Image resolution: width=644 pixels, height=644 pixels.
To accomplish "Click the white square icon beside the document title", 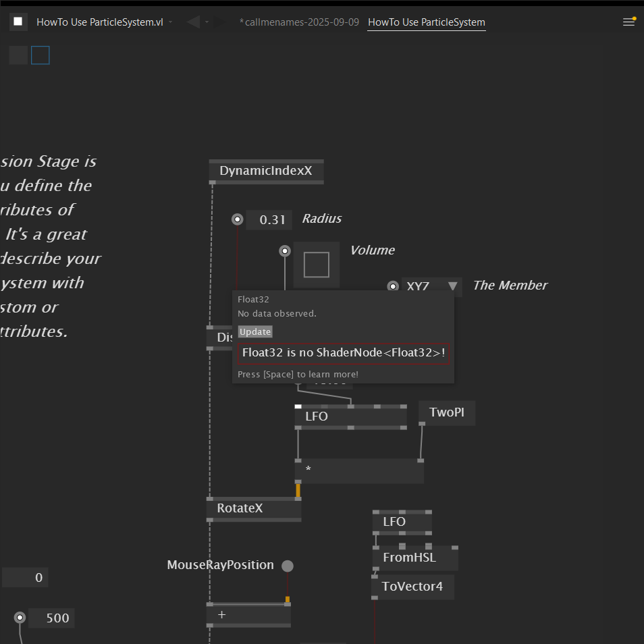I will 18,22.
